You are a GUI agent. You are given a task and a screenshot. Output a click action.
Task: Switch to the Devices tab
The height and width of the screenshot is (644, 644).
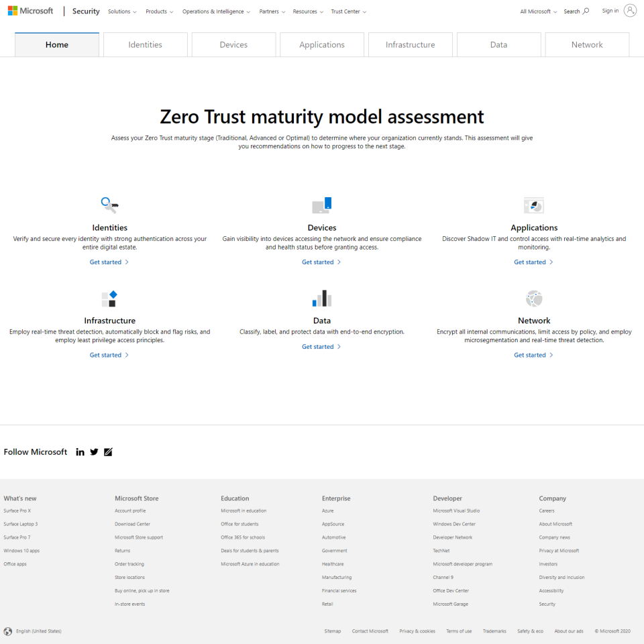pos(233,45)
